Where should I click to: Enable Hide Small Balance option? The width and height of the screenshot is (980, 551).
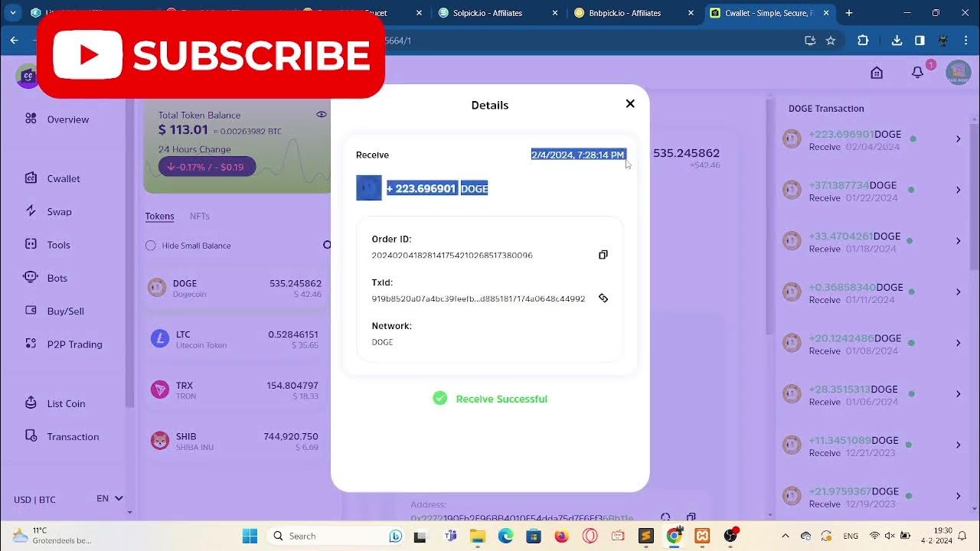point(151,246)
